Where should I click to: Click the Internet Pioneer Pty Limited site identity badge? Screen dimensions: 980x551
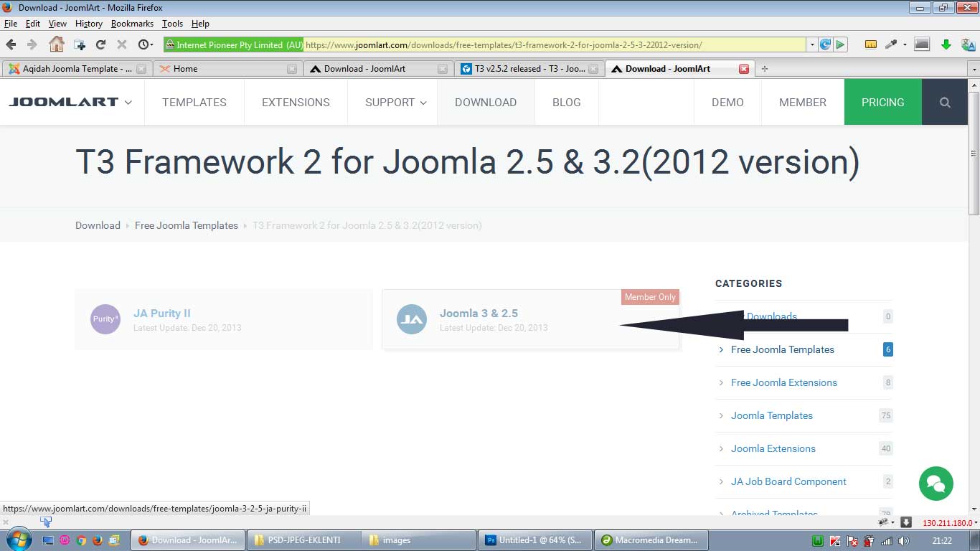[234, 44]
